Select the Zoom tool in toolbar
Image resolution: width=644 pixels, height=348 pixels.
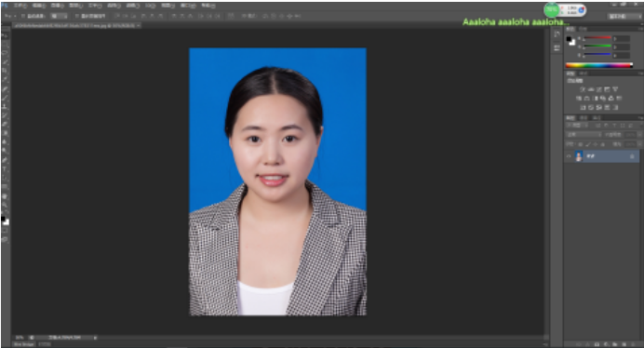tap(5, 205)
